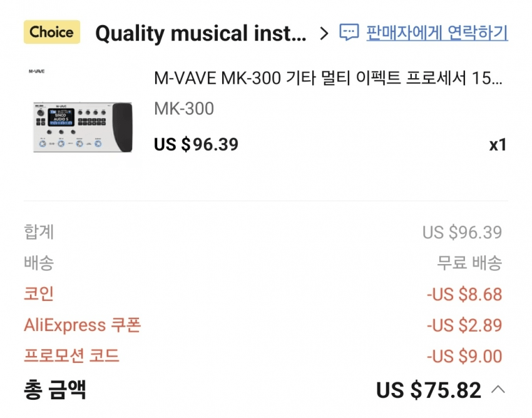532x418 pixels.
Task: Click the yellow Choice badge
Action: pos(52,32)
